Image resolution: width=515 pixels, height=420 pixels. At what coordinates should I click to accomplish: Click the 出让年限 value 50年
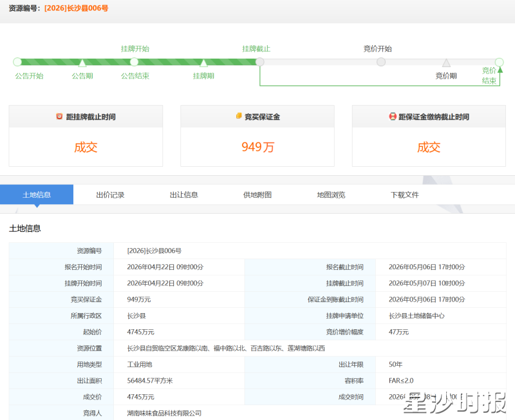(395, 365)
